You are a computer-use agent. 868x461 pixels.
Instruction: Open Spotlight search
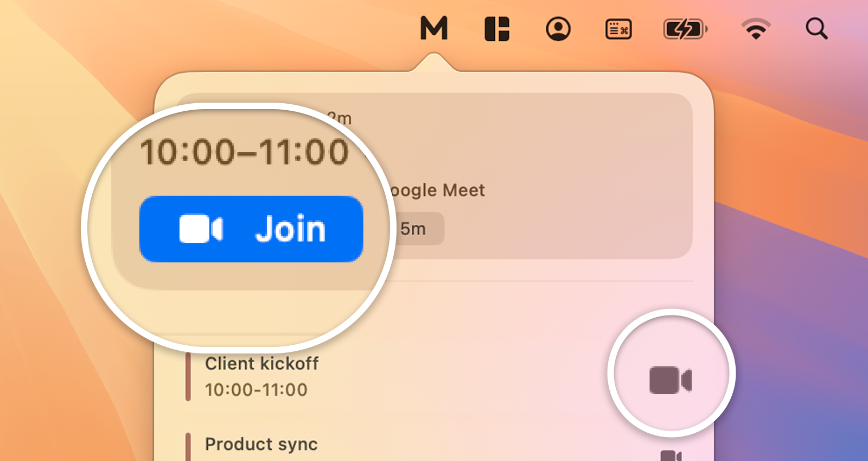point(816,29)
